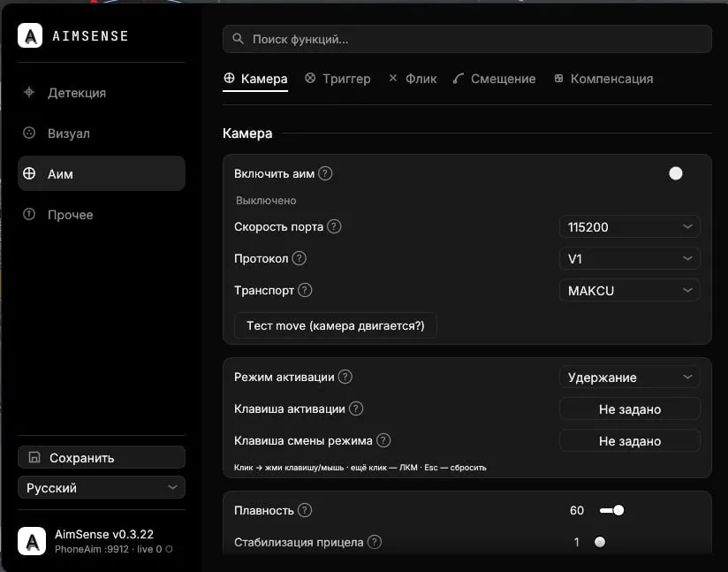Click the Плавность slider handle
The height and width of the screenshot is (572, 728).
click(x=618, y=510)
